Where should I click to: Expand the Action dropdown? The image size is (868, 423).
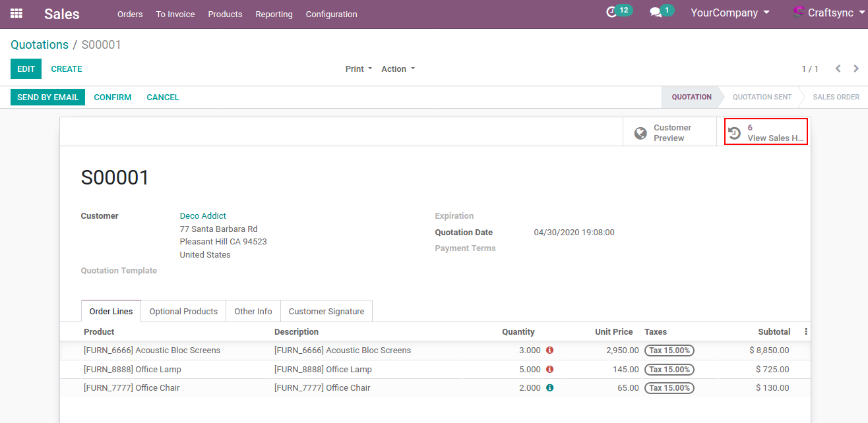(x=398, y=69)
